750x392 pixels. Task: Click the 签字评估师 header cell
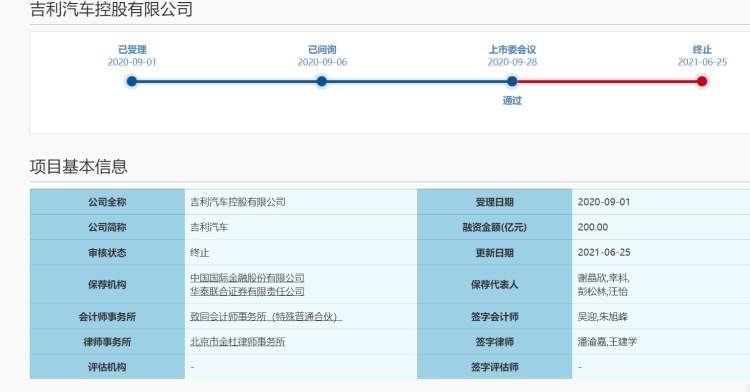(494, 367)
